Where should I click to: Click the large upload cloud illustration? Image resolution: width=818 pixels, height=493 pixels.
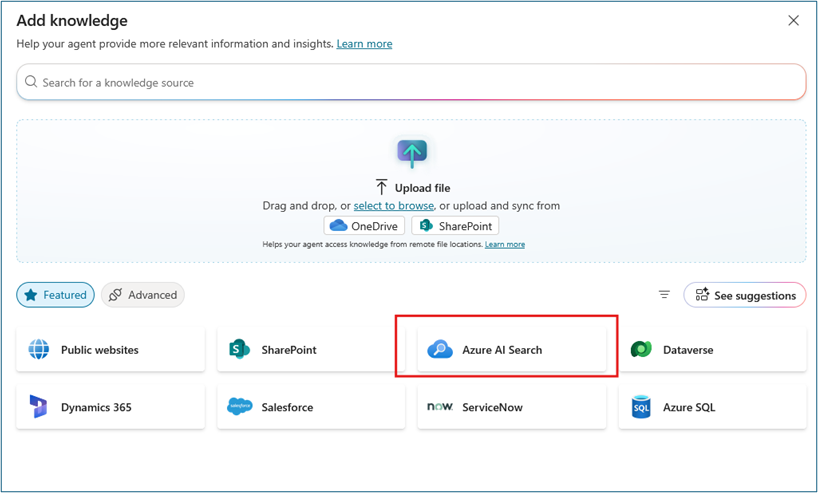pyautogui.click(x=412, y=152)
